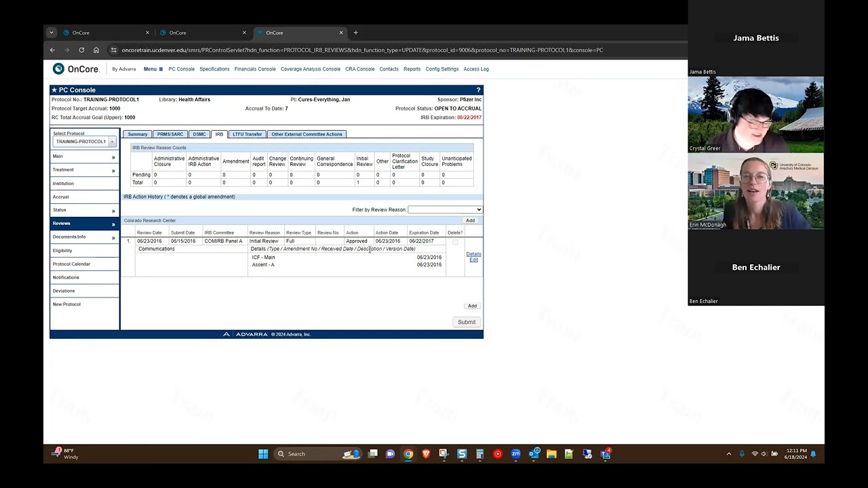868x488 pixels.
Task: Reload the OnCore page
Action: 81,50
